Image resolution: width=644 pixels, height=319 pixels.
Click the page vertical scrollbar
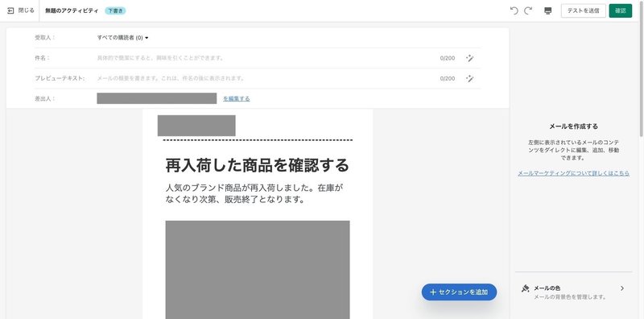[642, 70]
